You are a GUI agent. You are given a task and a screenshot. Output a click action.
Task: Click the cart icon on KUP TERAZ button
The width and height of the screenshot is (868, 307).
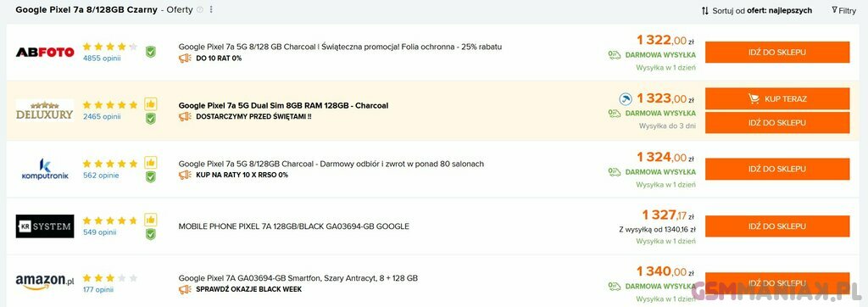coord(754,98)
